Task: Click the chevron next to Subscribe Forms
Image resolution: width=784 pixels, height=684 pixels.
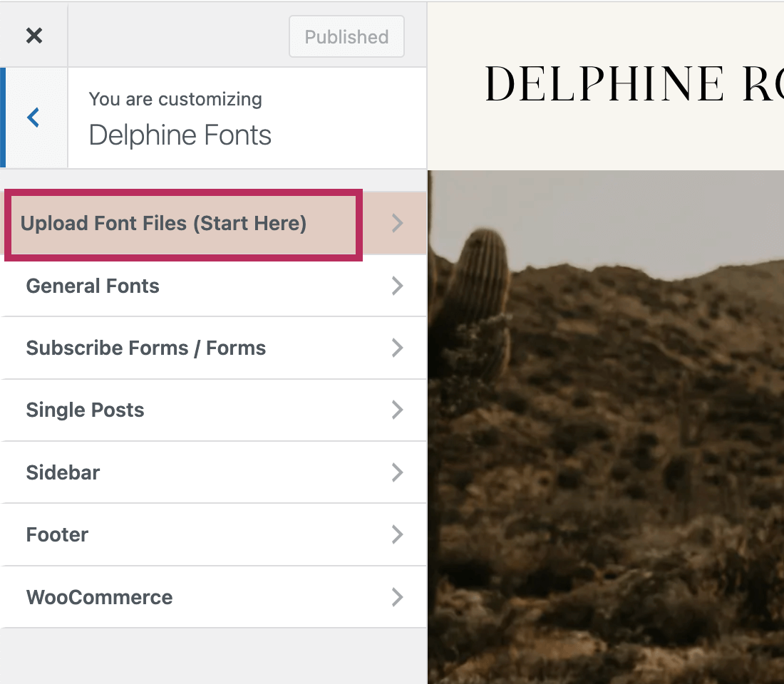Action: [398, 348]
